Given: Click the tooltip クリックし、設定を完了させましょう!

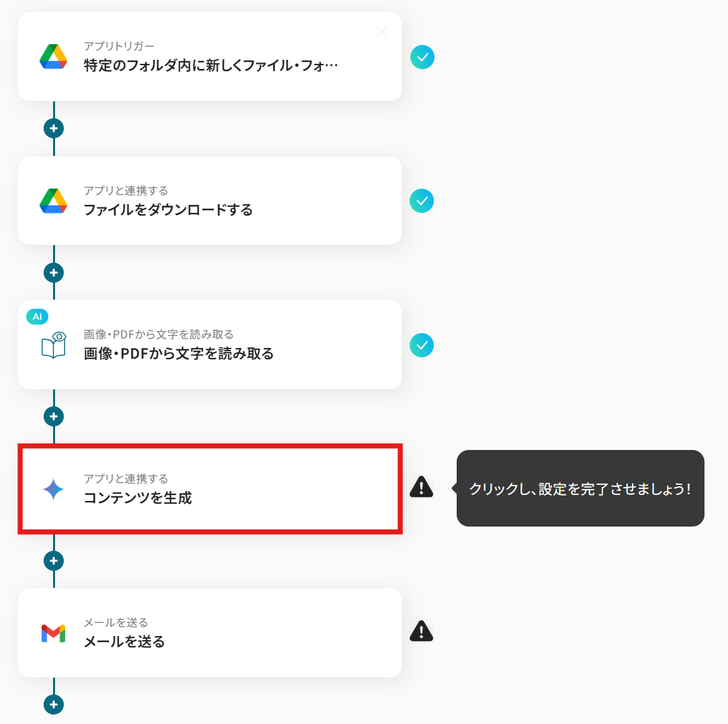Looking at the screenshot, I should pyautogui.click(x=580, y=488).
